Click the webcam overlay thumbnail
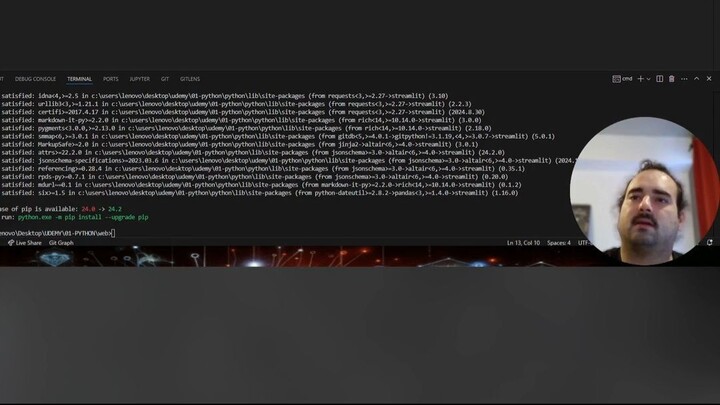 tap(644, 191)
